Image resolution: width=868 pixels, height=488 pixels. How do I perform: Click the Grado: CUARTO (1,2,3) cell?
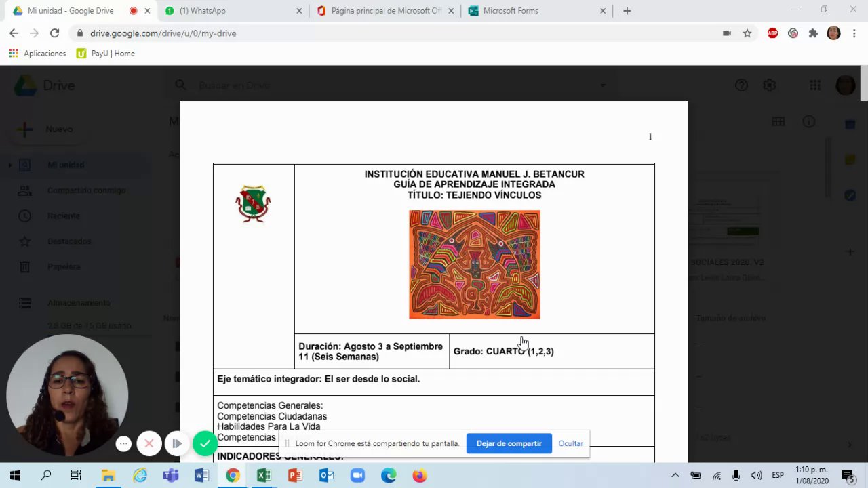point(551,351)
